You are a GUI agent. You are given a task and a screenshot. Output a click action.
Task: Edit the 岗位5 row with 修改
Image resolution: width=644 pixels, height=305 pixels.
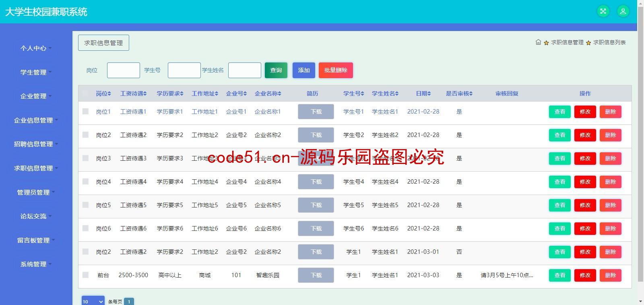click(585, 205)
